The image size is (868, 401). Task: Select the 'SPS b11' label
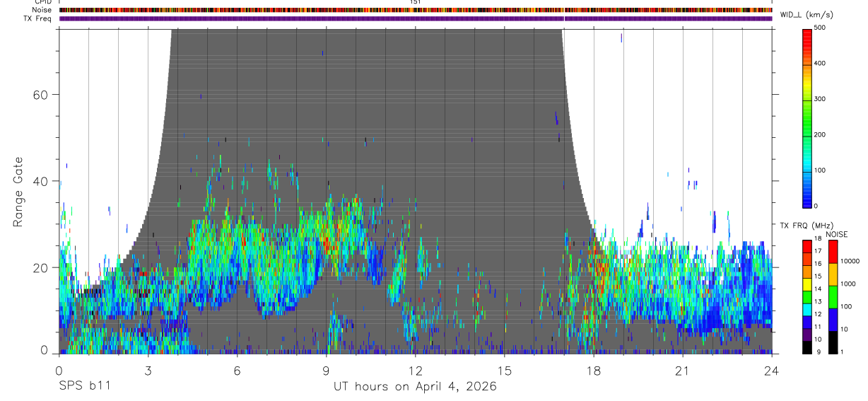tap(84, 386)
